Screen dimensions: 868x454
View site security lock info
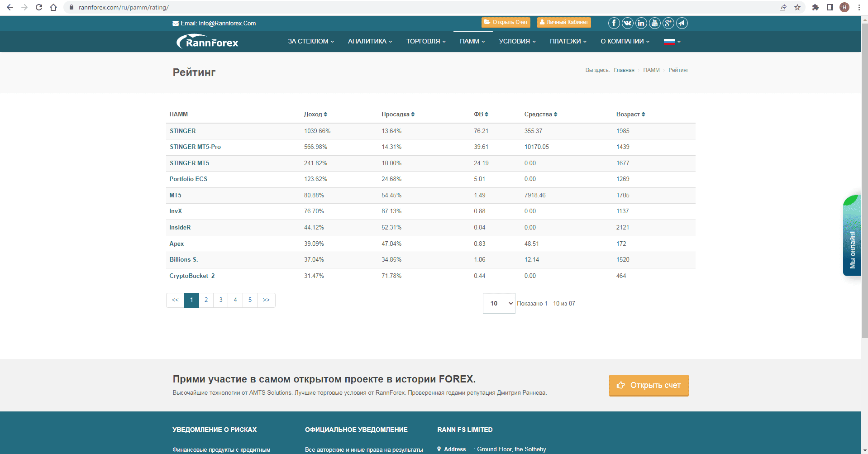72,7
